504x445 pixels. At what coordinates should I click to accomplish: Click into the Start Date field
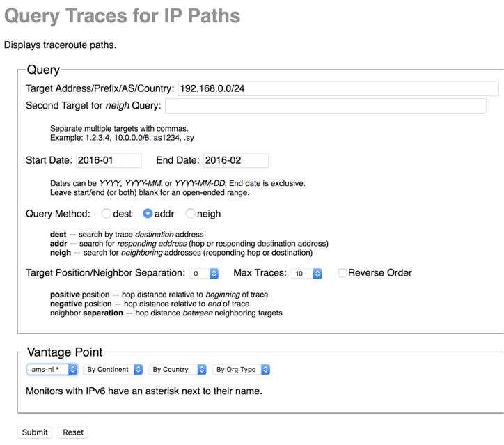(109, 160)
